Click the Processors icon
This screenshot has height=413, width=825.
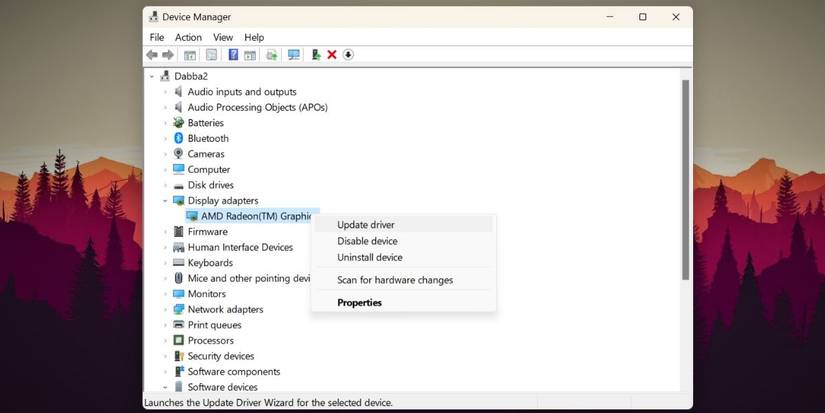(179, 340)
